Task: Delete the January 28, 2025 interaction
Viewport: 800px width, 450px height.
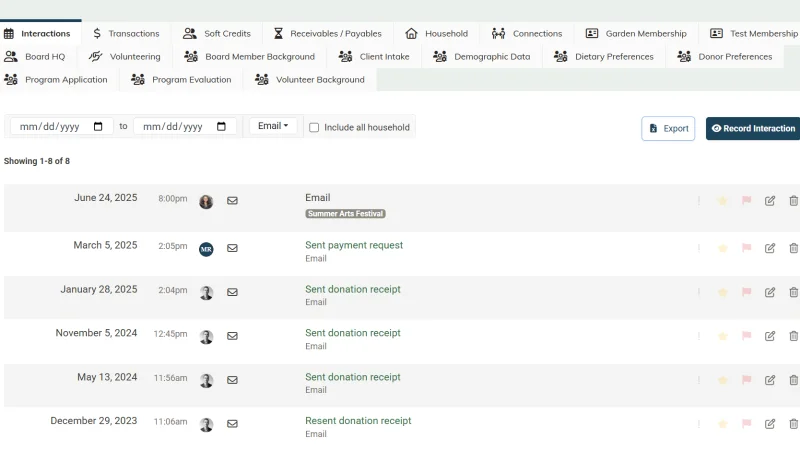Action: pos(793,292)
